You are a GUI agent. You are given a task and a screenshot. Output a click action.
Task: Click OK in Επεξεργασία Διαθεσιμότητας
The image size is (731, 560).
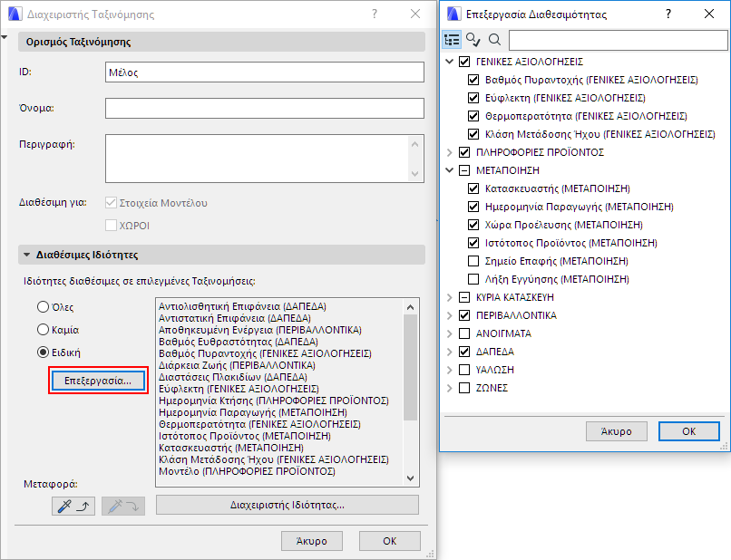click(689, 431)
